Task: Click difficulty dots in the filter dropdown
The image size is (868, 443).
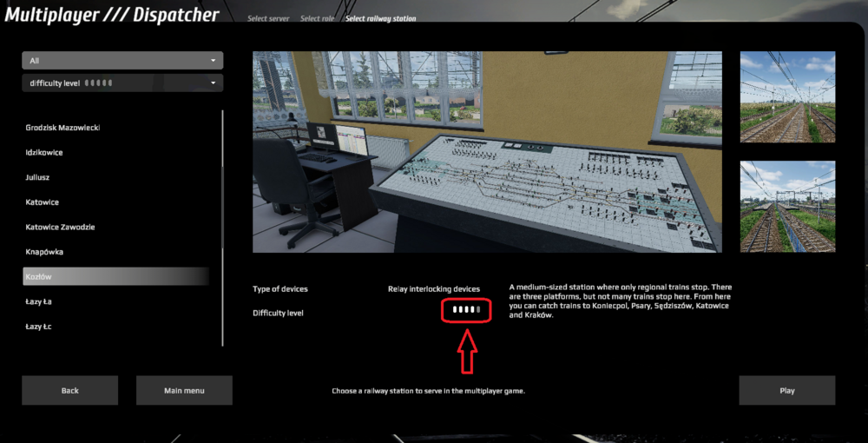Action: pyautogui.click(x=99, y=83)
